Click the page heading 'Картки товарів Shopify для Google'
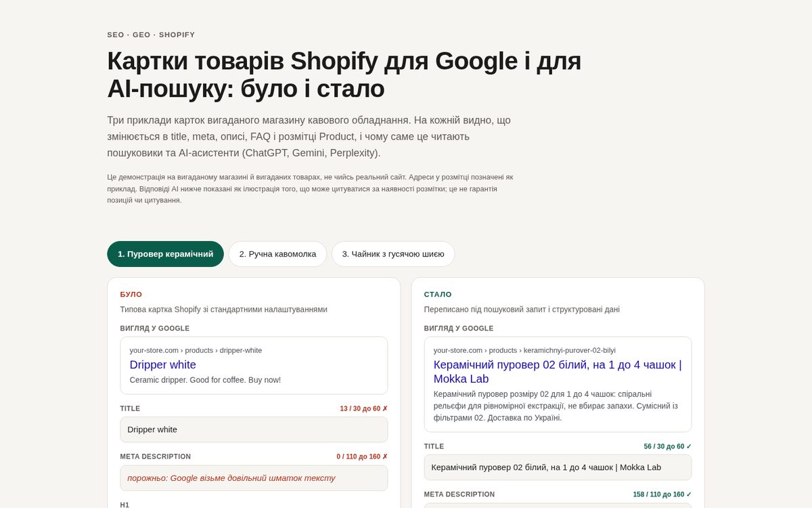This screenshot has width=812, height=508. click(x=344, y=75)
